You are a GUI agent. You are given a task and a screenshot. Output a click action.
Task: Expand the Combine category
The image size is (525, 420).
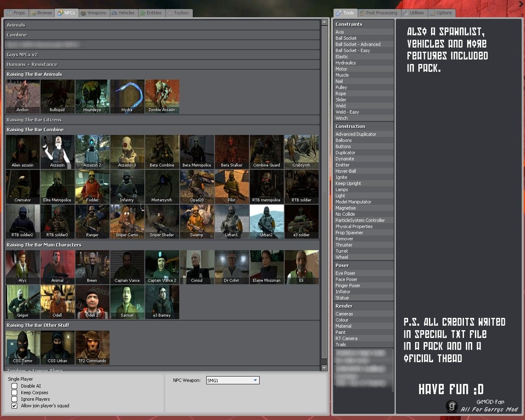(x=162, y=35)
